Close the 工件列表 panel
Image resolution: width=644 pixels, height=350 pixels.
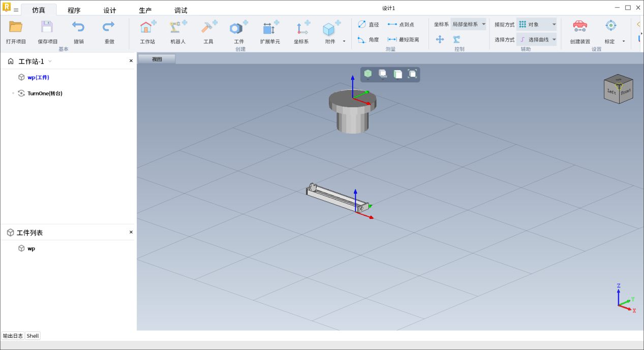(x=131, y=232)
